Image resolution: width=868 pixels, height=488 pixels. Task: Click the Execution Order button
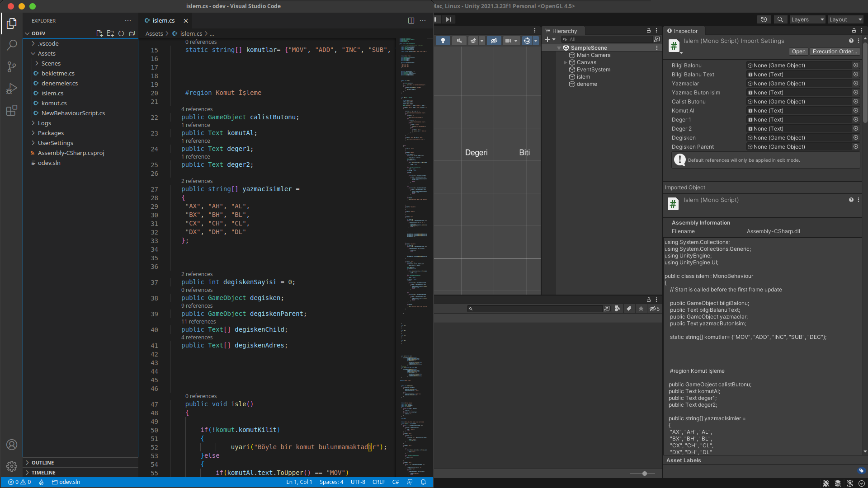pos(835,52)
